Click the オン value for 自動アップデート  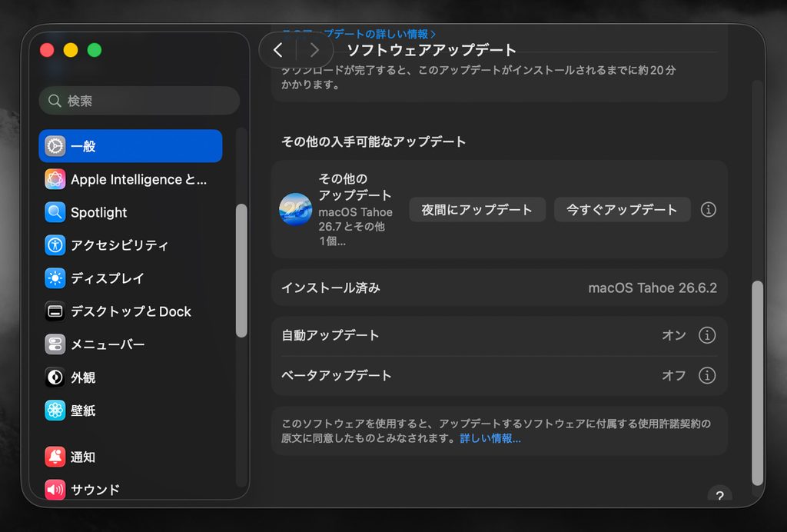coord(674,334)
